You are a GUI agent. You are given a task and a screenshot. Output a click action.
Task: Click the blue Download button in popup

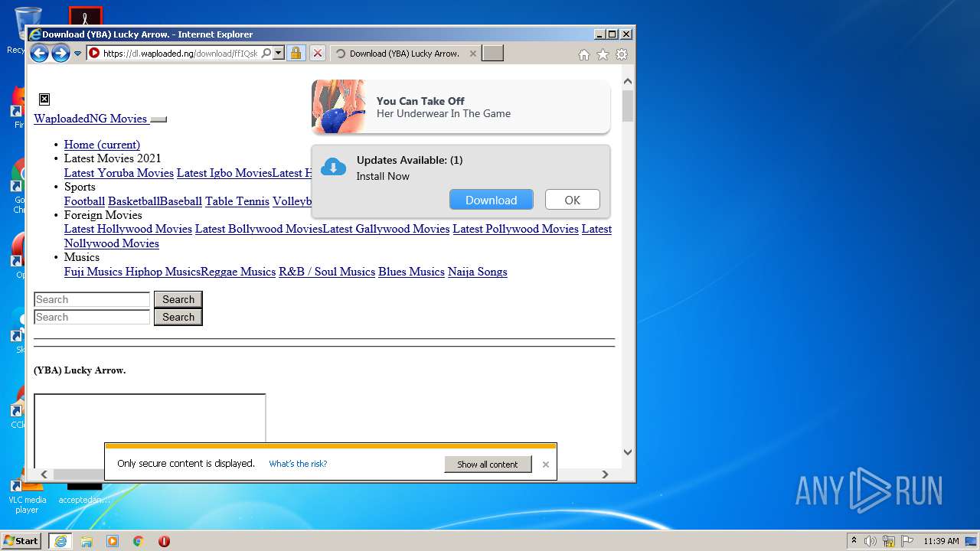point(491,200)
